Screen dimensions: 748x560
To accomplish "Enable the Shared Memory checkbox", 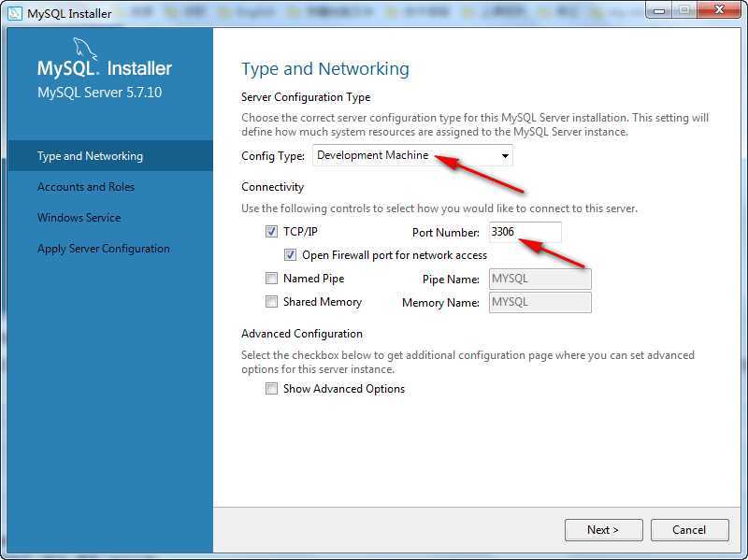I will 271,301.
